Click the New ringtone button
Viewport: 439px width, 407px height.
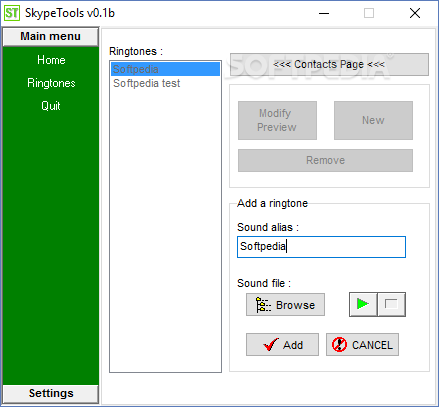(x=373, y=120)
